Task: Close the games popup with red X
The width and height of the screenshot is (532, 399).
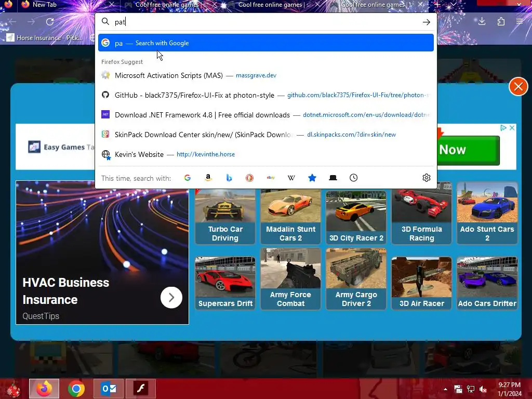Action: pyautogui.click(x=518, y=87)
